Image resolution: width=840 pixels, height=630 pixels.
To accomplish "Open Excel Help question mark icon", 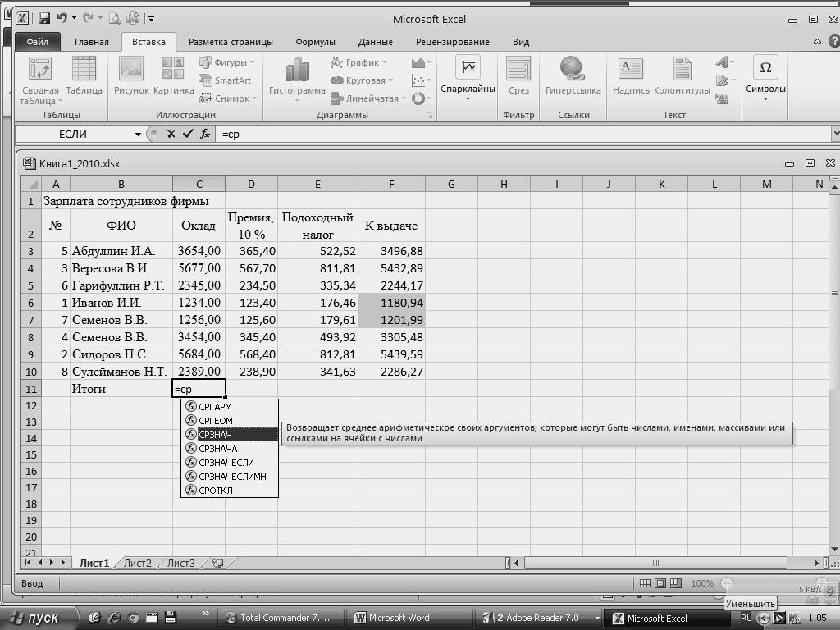I will tap(834, 41).
